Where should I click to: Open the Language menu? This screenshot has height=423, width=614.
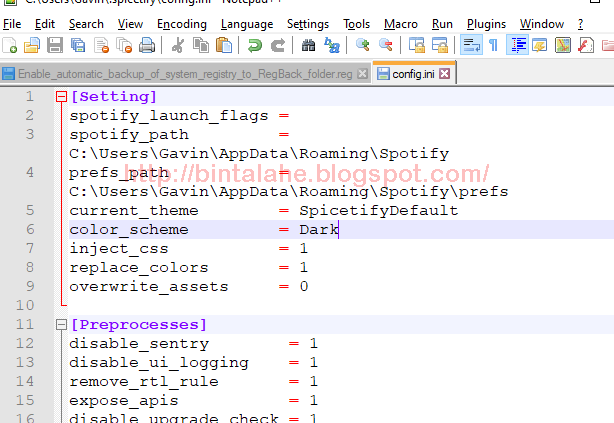point(247,24)
